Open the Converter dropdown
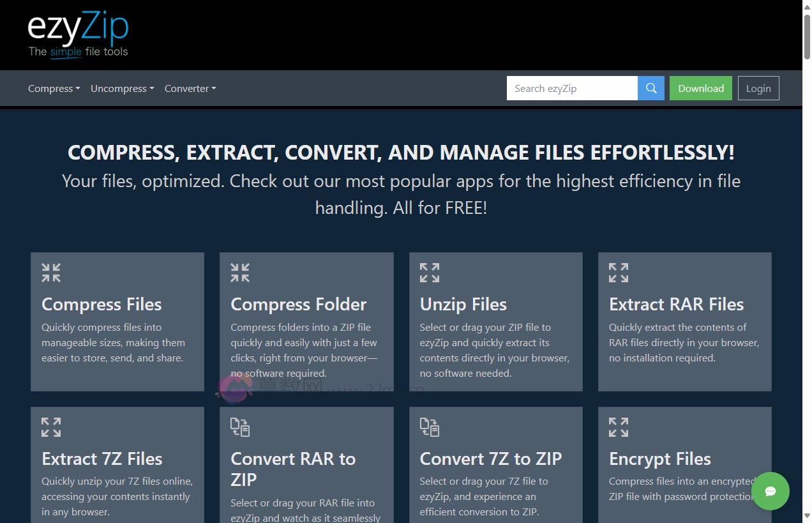 (190, 88)
